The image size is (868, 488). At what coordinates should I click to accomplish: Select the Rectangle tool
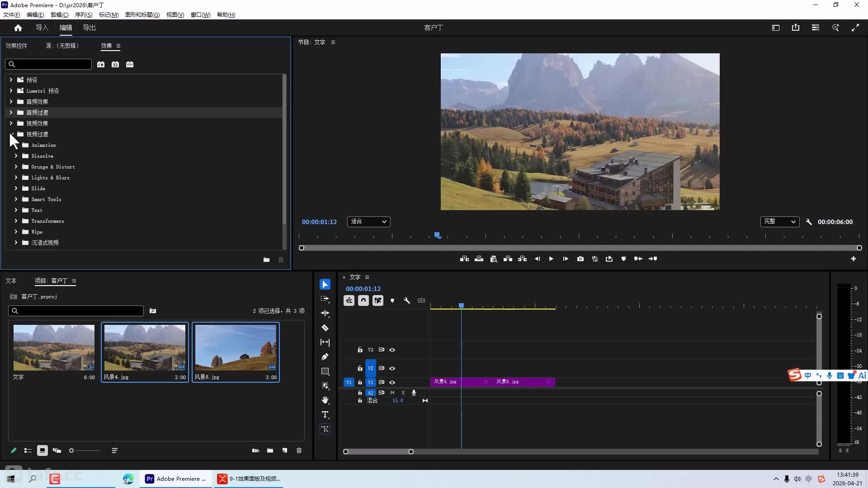point(325,371)
